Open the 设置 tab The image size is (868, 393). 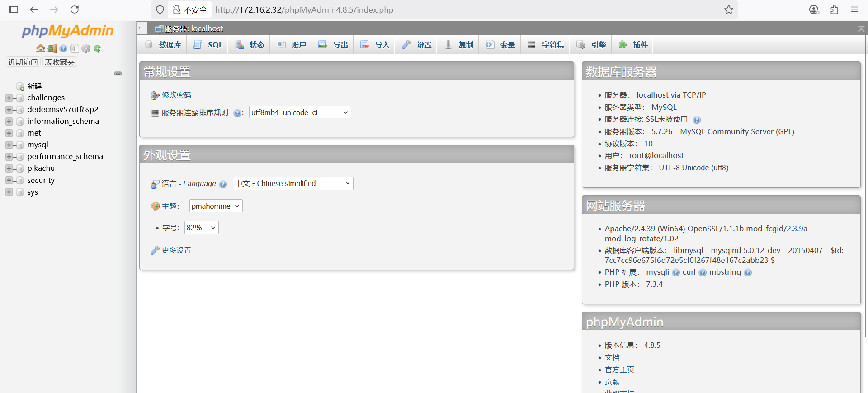point(417,45)
